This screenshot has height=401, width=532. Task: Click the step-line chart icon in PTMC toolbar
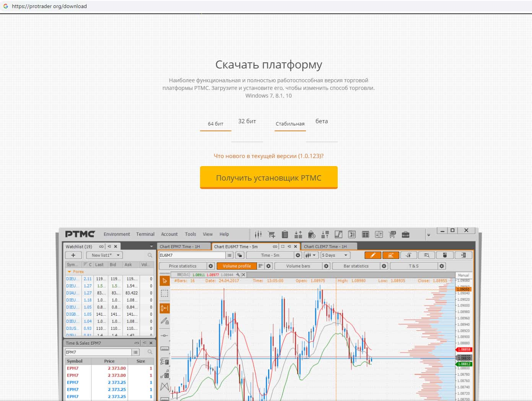coord(338,234)
